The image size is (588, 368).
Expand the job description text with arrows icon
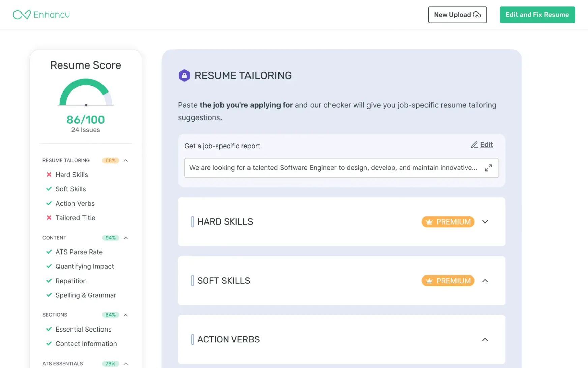pyautogui.click(x=488, y=168)
